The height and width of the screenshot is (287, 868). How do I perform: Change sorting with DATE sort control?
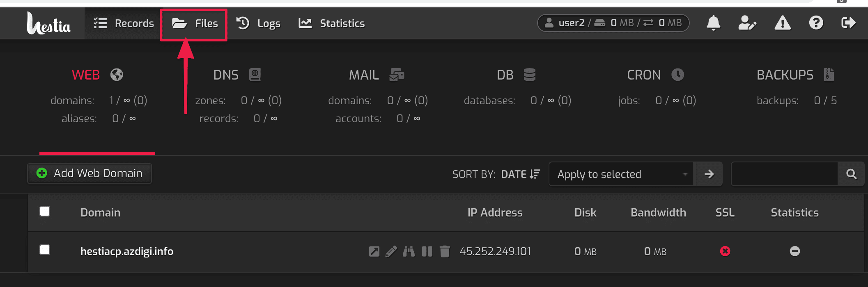(520, 174)
